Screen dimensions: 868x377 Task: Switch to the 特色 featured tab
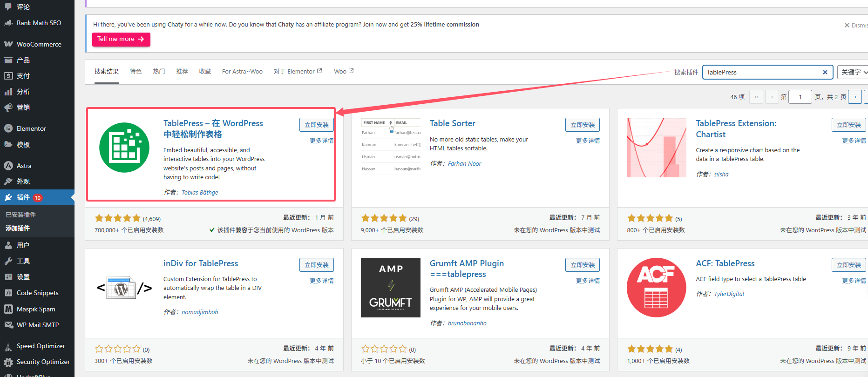tap(136, 71)
